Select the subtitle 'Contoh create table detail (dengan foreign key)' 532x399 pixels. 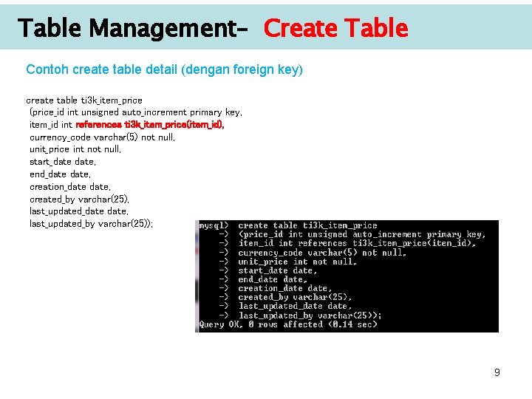164,69
